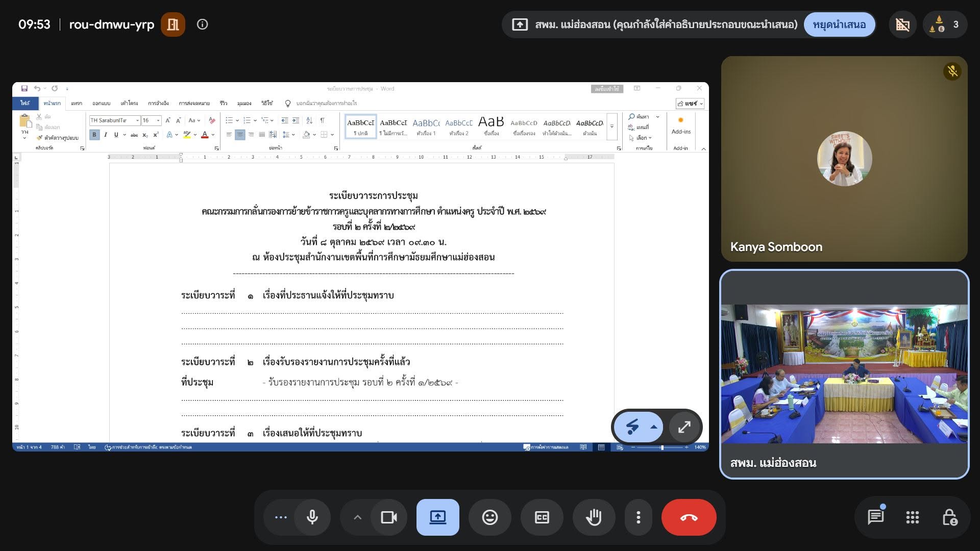This screenshot has height=551, width=980.
Task: Toggle italic formatting in Word ribbon
Action: pyautogui.click(x=105, y=135)
